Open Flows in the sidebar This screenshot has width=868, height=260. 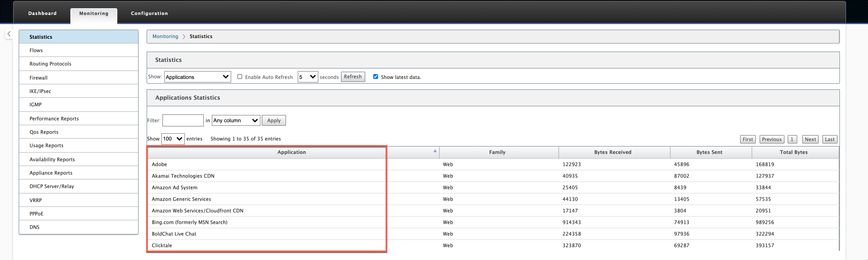tap(79, 50)
